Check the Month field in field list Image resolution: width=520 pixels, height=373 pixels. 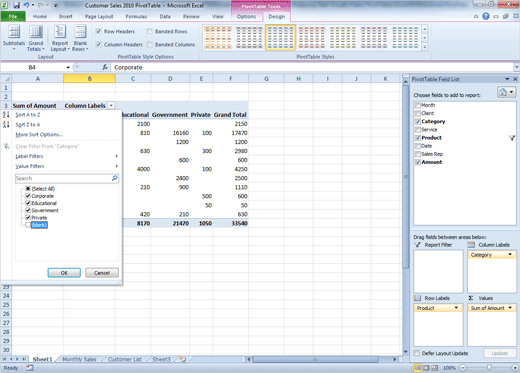pos(418,105)
